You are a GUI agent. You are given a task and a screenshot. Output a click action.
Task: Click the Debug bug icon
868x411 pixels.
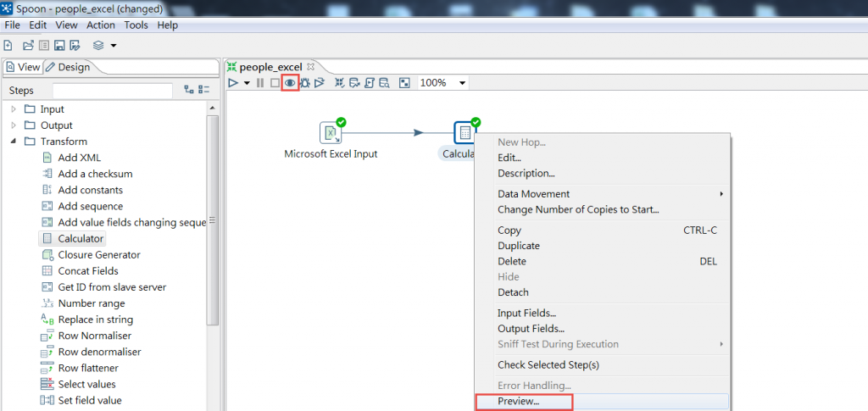tap(304, 83)
